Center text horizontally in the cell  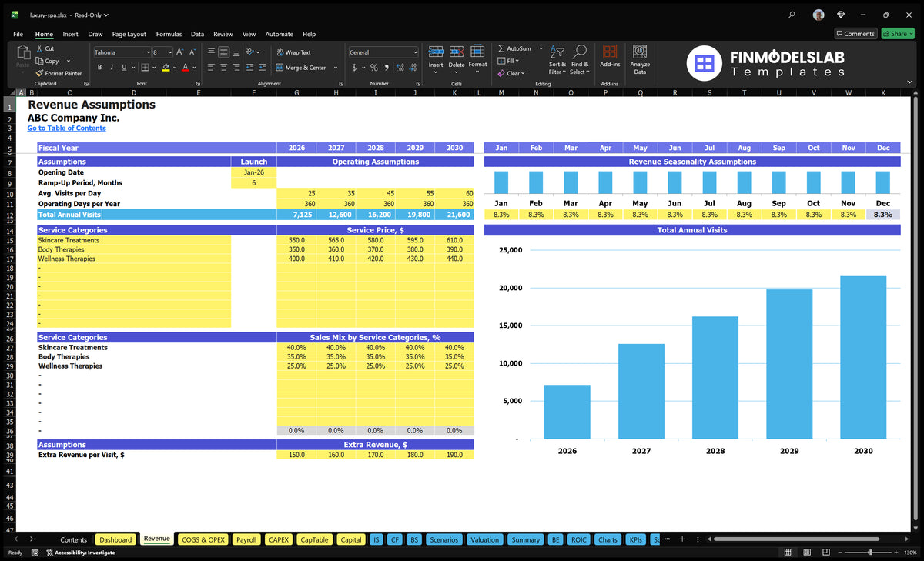point(223,68)
